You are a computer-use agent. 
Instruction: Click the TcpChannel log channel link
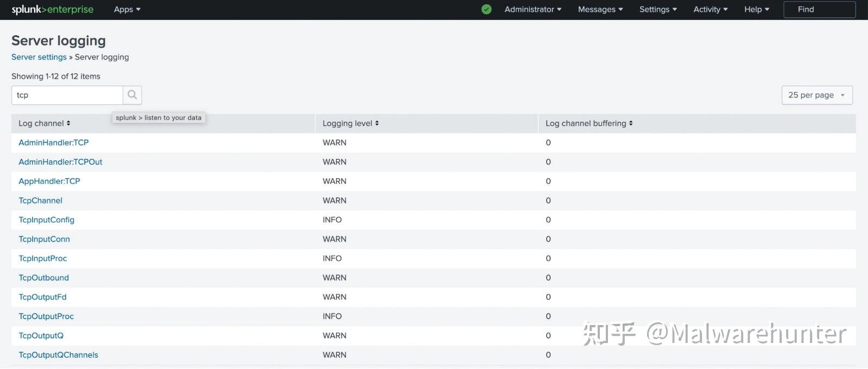(41, 200)
